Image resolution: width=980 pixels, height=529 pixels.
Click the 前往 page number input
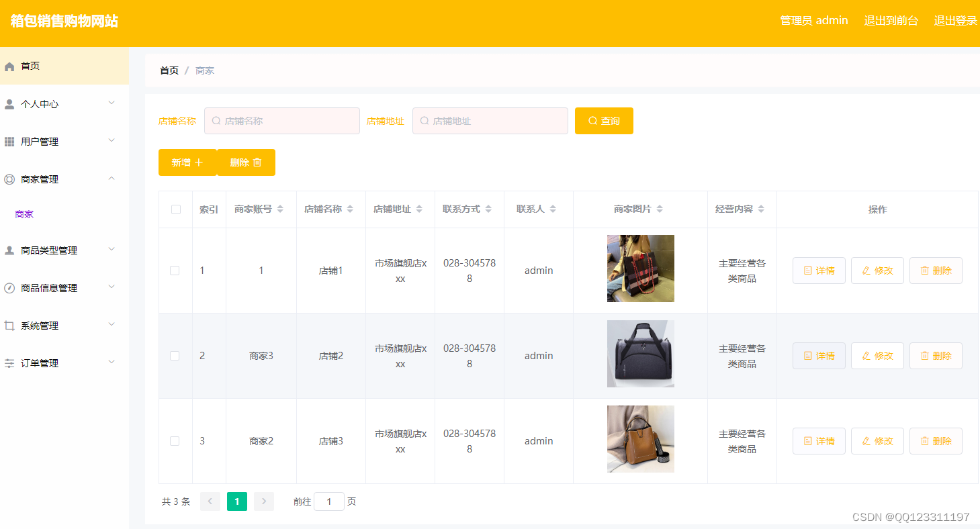pos(329,501)
